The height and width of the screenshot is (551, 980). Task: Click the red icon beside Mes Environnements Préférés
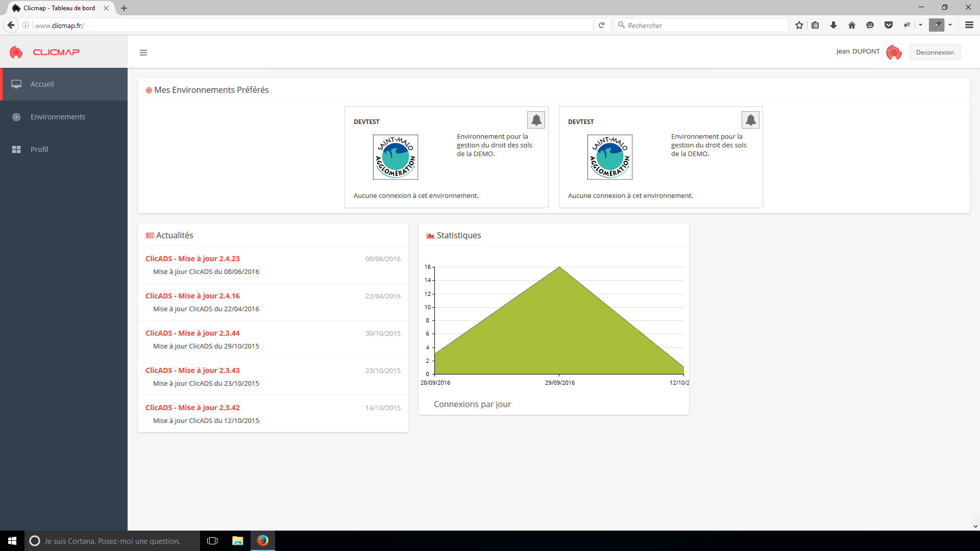coord(149,90)
